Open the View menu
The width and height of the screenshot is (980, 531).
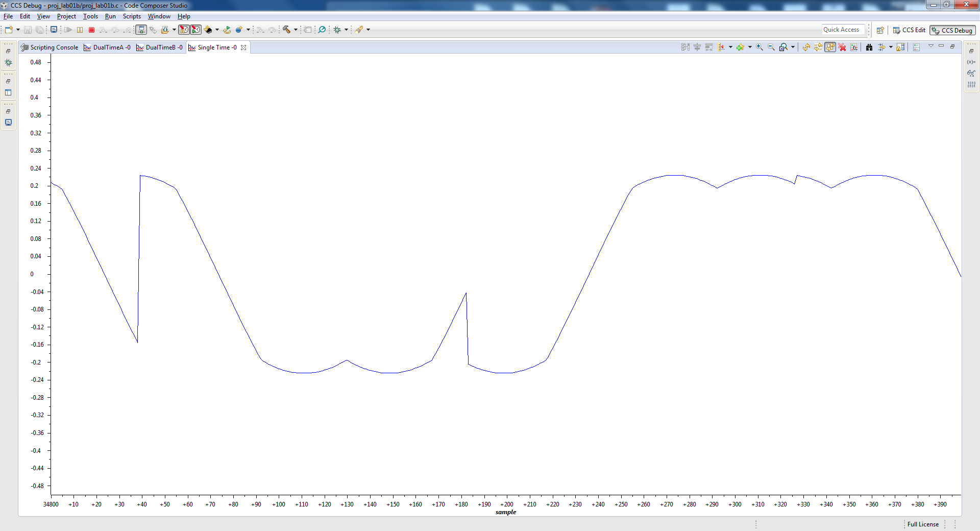pyautogui.click(x=43, y=16)
